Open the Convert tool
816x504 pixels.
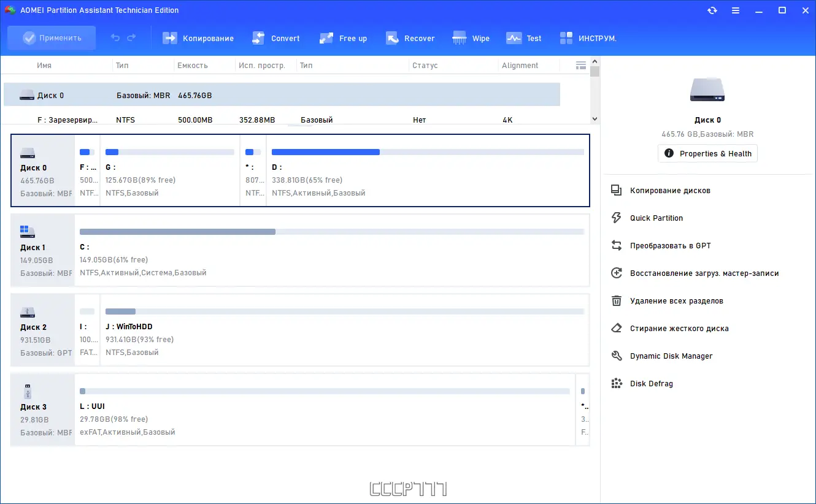coord(276,38)
